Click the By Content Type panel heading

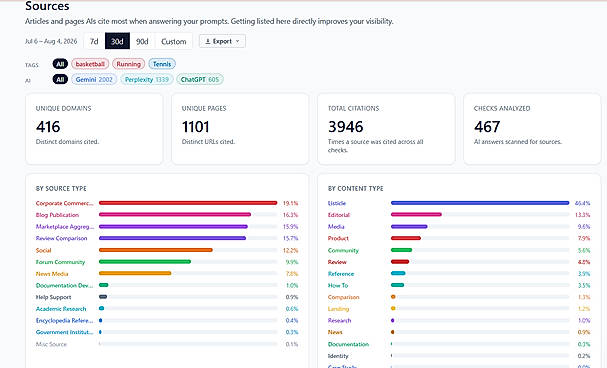point(355,188)
